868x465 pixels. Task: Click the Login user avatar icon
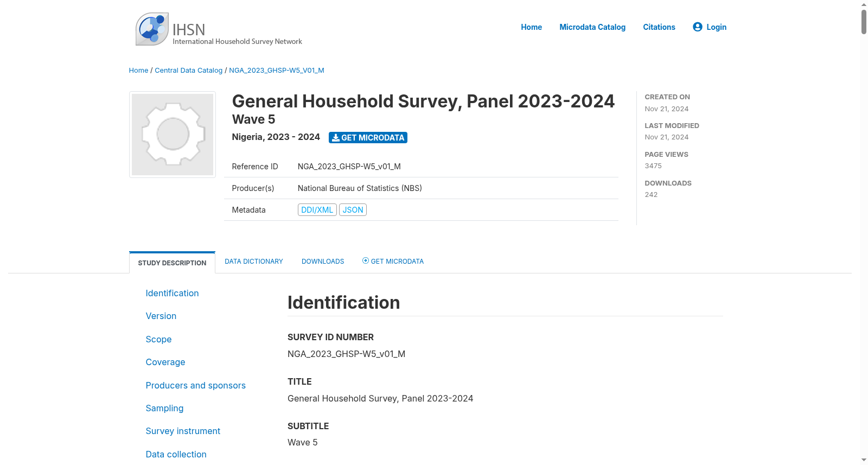click(x=698, y=27)
